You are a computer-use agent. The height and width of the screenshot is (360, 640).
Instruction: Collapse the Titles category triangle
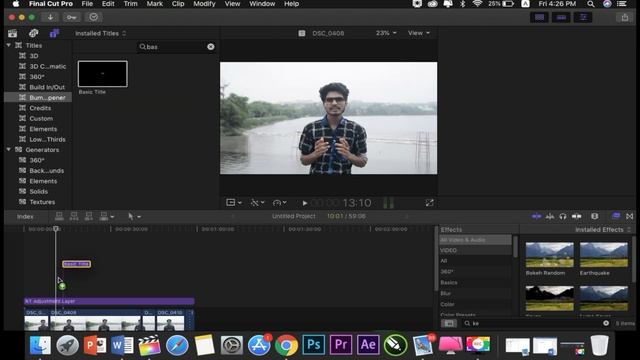[9, 45]
